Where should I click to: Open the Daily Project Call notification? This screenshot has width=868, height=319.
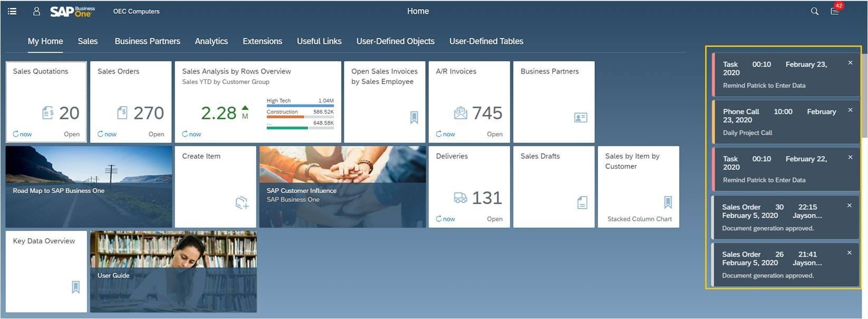click(786, 122)
